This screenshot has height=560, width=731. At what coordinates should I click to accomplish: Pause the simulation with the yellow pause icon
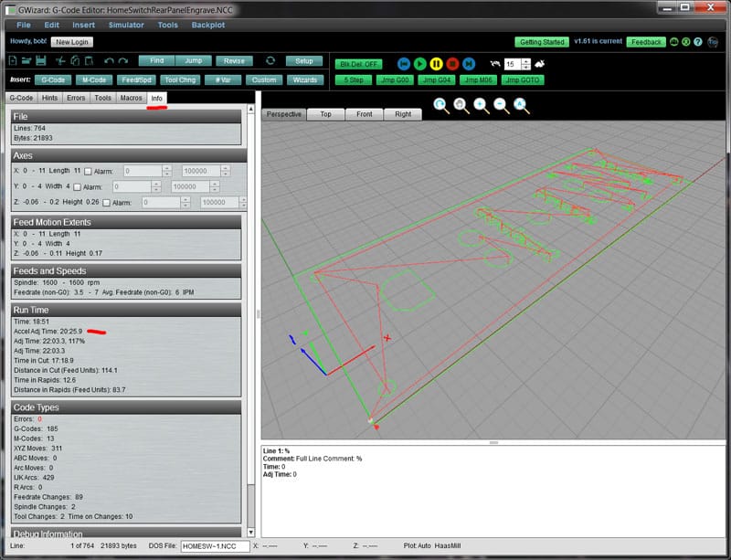coord(436,63)
